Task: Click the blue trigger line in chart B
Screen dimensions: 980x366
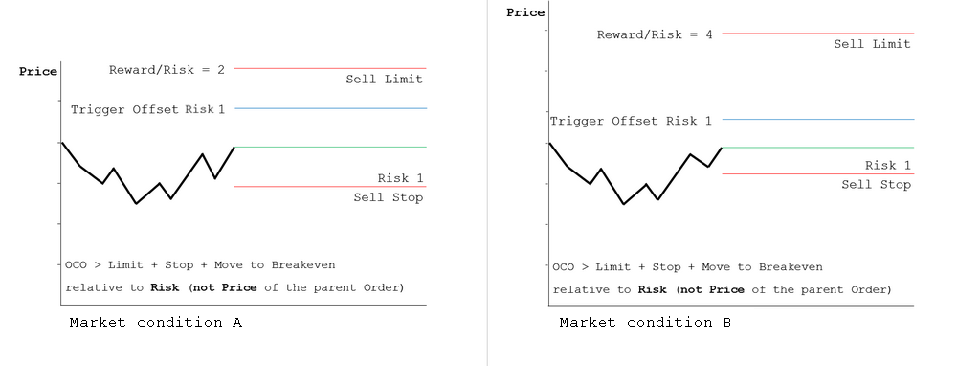Action: [x=818, y=119]
